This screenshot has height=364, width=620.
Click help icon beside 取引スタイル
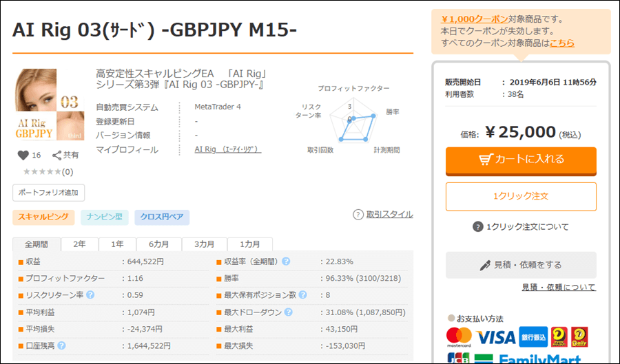[358, 215]
